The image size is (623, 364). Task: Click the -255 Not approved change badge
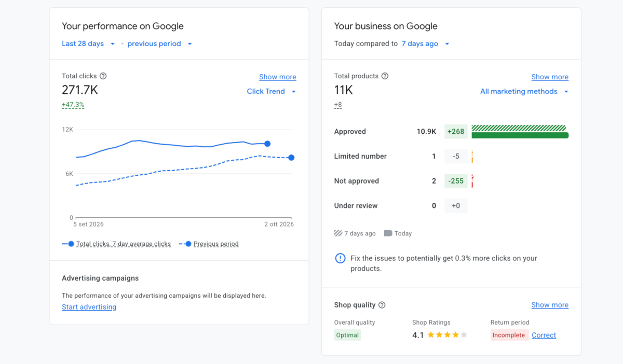click(x=456, y=181)
